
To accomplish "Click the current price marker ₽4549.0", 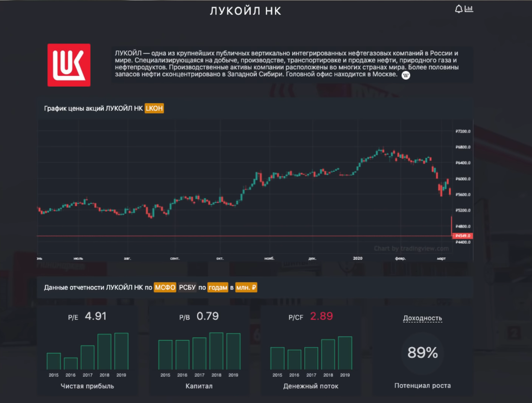I will (x=462, y=236).
